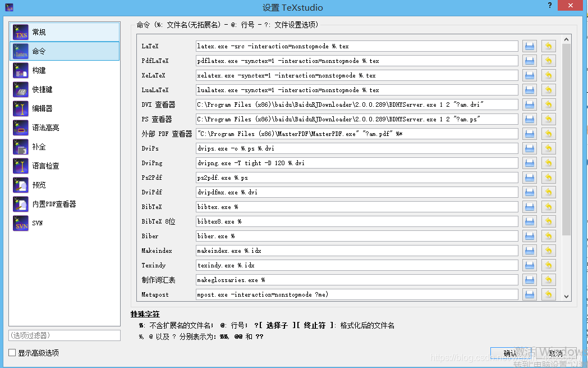Image resolution: width=588 pixels, height=368 pixels.
Task: Edit the Metapost command field
Action: point(357,294)
